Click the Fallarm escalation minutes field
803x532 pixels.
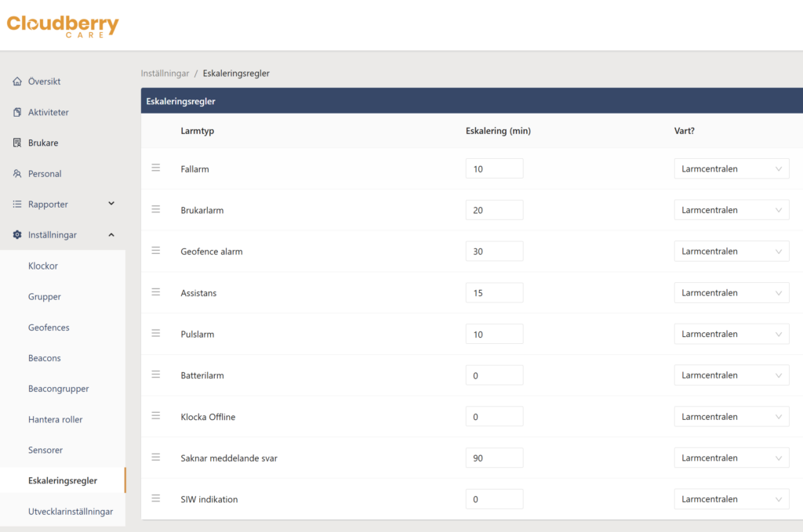pyautogui.click(x=494, y=168)
